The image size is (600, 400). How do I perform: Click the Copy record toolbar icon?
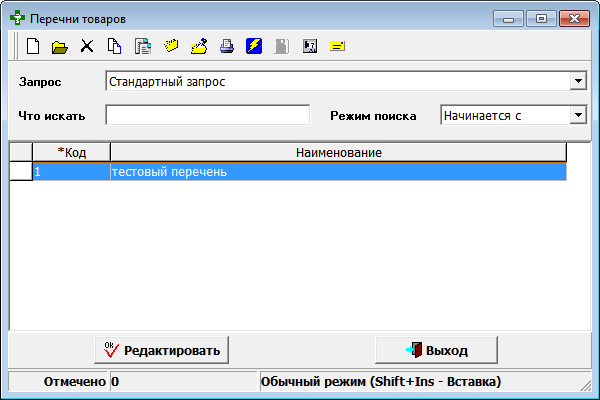tap(114, 46)
